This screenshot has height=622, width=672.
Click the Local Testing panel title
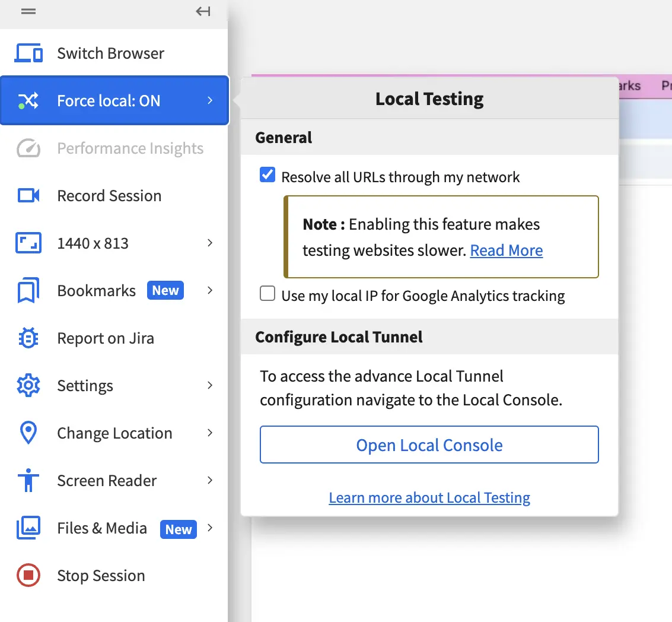[429, 99]
